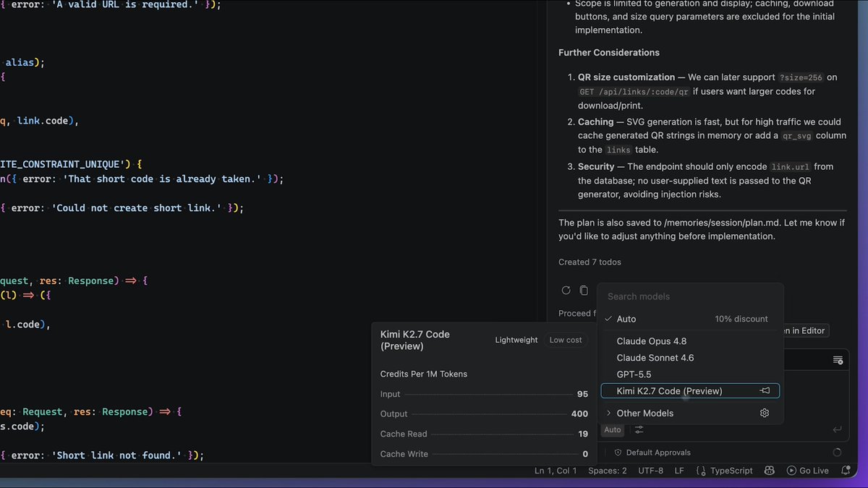Click the Low cost tag

click(566, 340)
